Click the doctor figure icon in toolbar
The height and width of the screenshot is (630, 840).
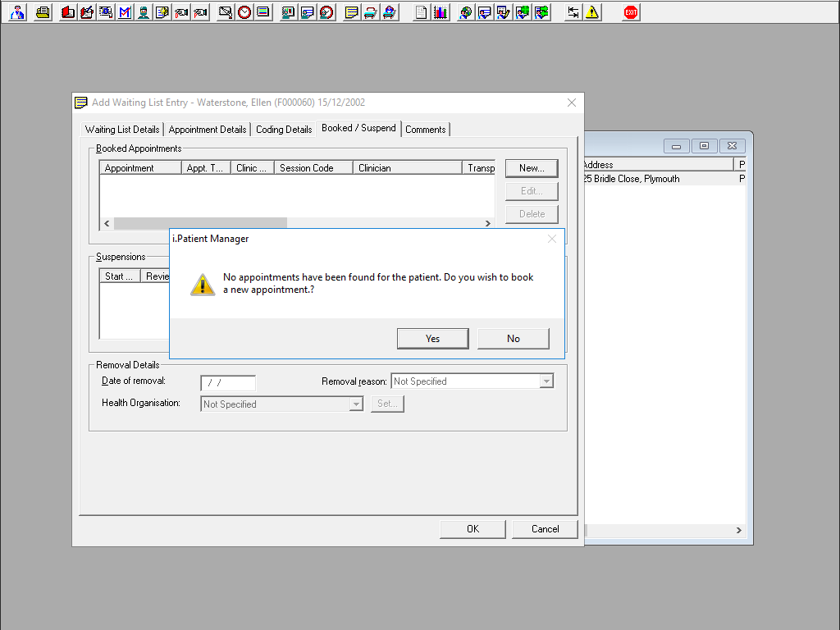tap(18, 11)
